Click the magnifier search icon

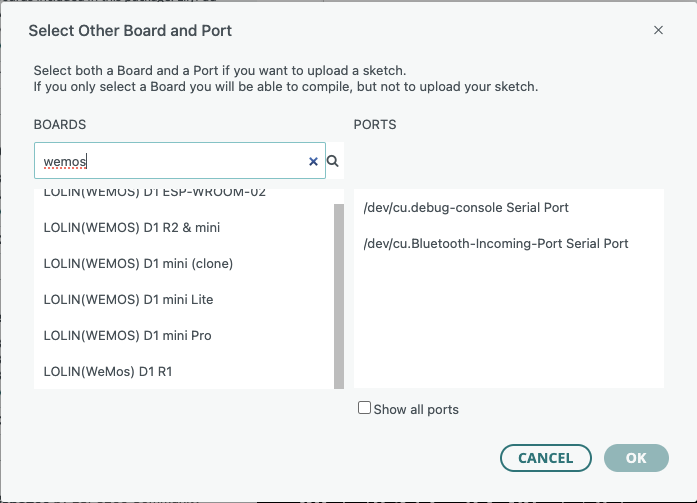coord(333,160)
